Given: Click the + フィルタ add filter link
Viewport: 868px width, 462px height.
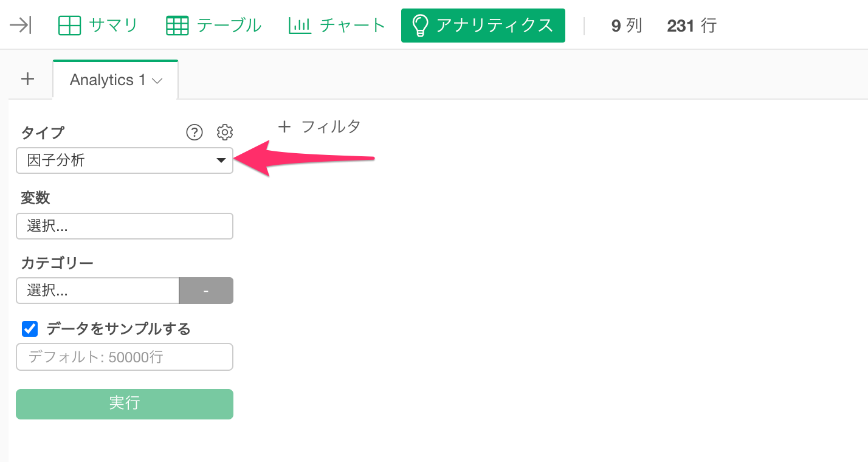Looking at the screenshot, I should click(x=319, y=126).
